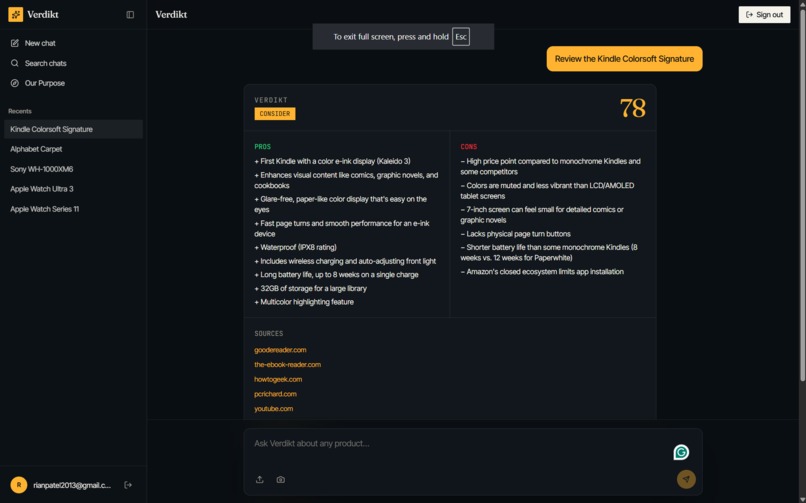Image resolution: width=806 pixels, height=503 pixels.
Task: Open the youtube.com source link
Action: [x=273, y=409]
